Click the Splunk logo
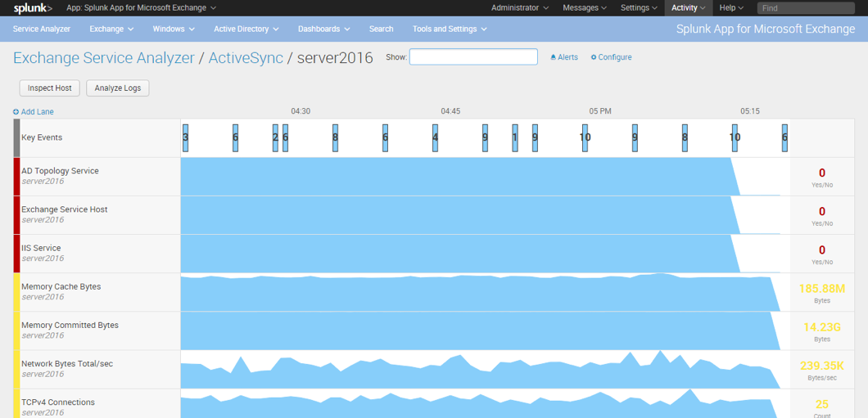Viewport: 868px width, 418px height. click(x=33, y=7)
